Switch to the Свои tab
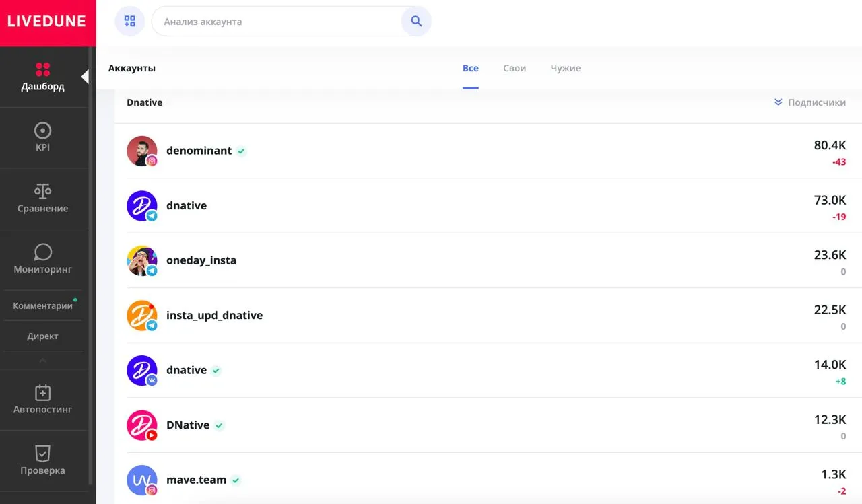Screen dimensions: 862x504 [x=515, y=68]
